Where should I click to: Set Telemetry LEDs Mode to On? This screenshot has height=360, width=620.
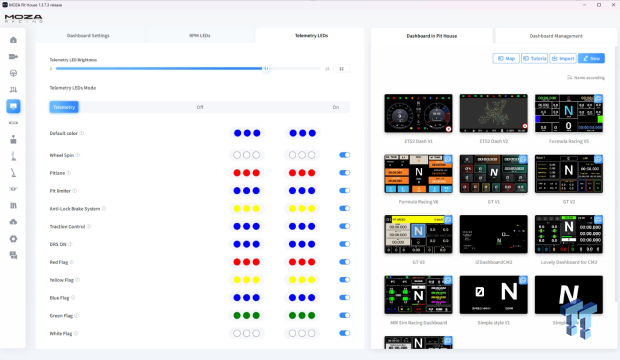335,107
